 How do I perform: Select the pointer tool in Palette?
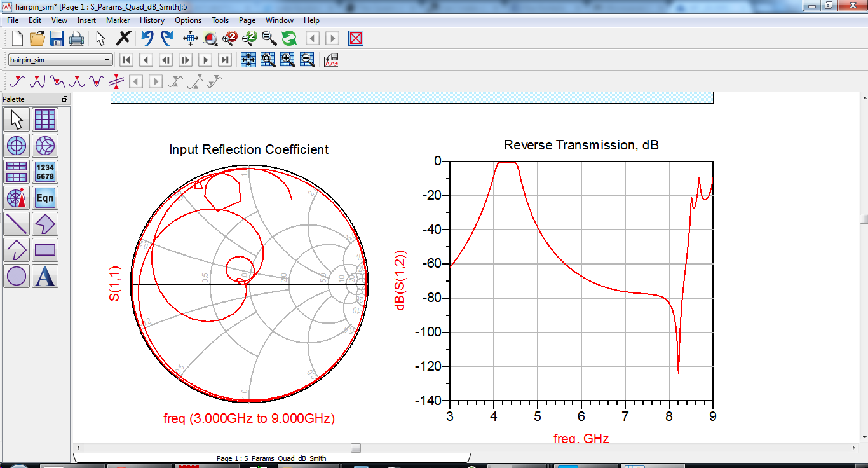tap(17, 119)
